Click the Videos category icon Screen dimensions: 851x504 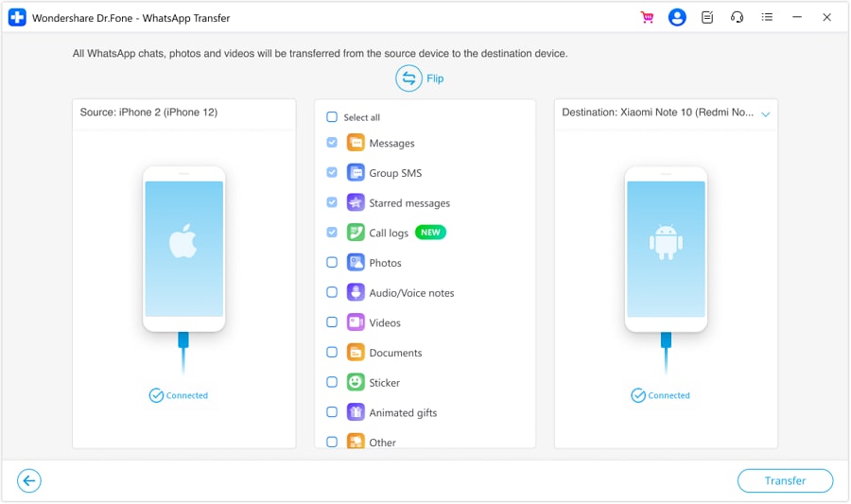pyautogui.click(x=356, y=322)
